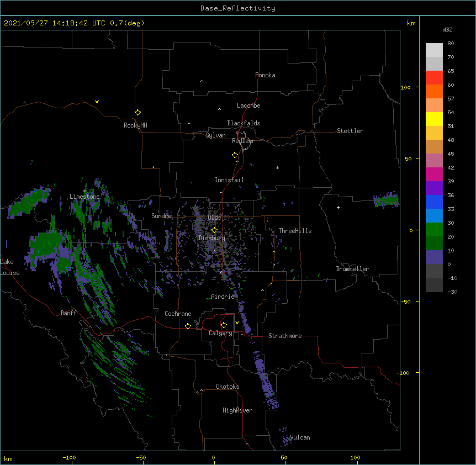Select the blue 36 dBZ legend color

point(434,202)
